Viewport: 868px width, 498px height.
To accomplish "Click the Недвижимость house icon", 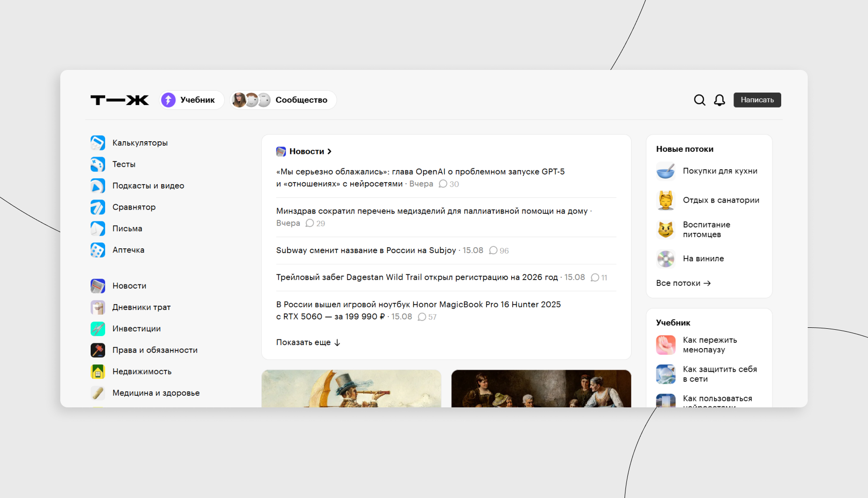I will coord(98,372).
